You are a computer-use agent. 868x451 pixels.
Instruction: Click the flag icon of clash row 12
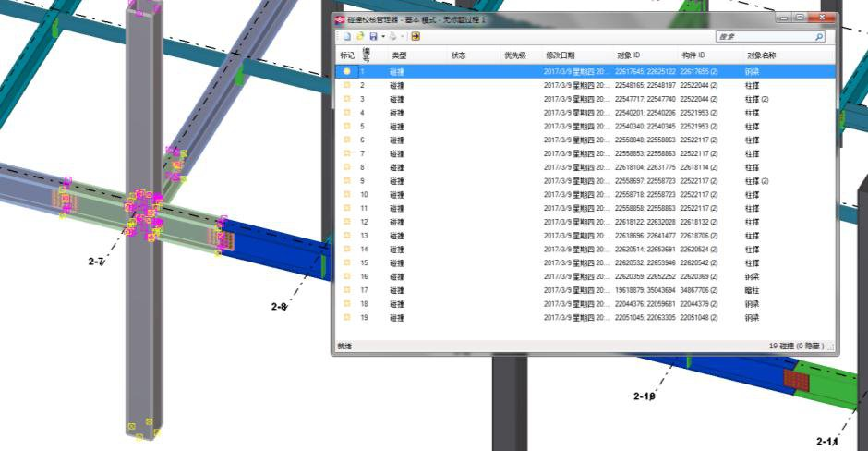(346, 222)
